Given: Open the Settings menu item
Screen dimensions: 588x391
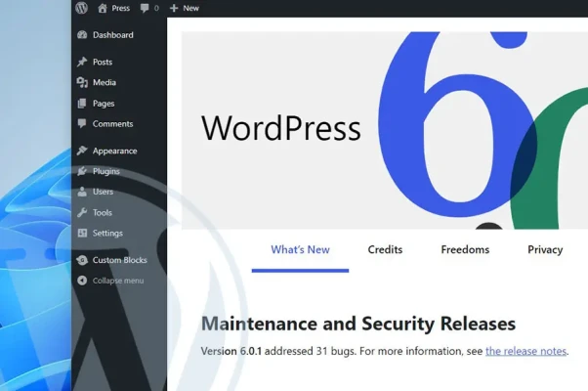Looking at the screenshot, I should click(107, 233).
